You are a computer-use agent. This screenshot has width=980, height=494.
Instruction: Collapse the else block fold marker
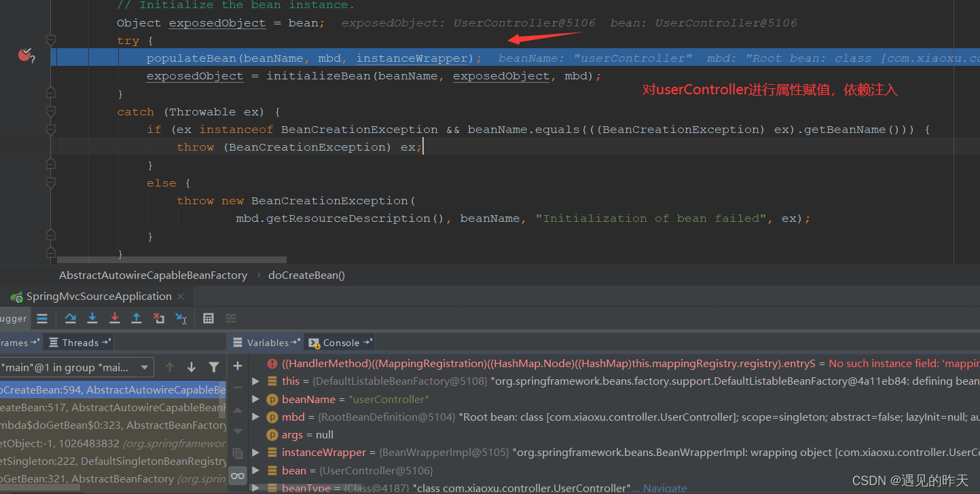(50, 183)
